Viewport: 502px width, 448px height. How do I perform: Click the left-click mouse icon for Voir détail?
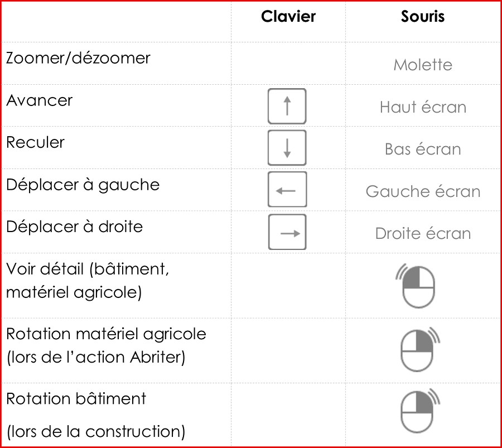[x=415, y=286]
